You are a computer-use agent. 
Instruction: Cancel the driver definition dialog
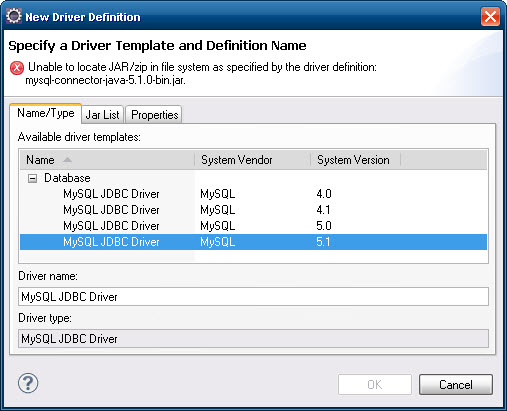point(456,385)
